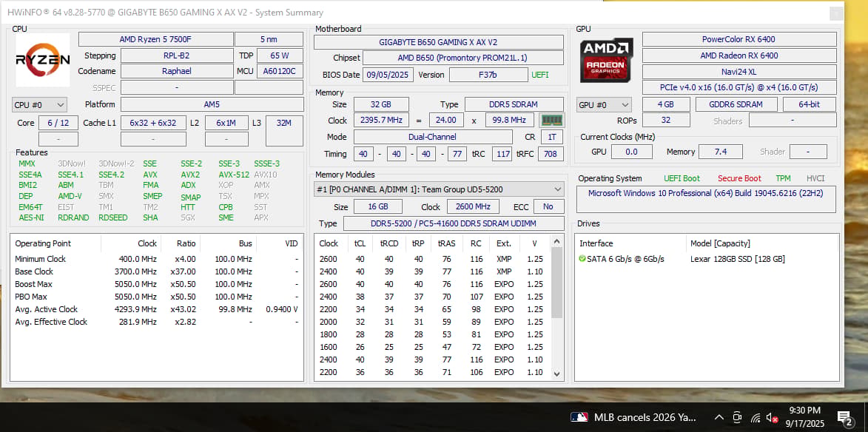This screenshot has width=868, height=432.
Task: Click the 2200 MHz CL34 EXPO timing row
Action: pos(433,309)
